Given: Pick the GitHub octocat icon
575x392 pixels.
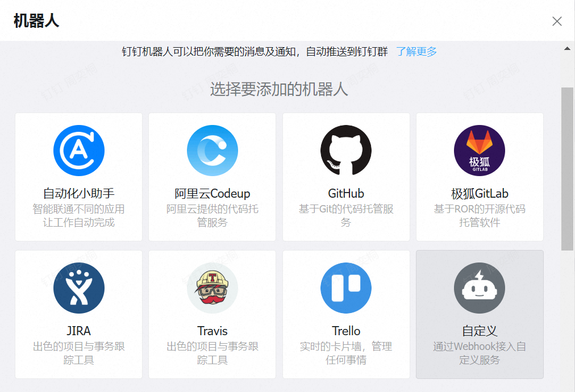Looking at the screenshot, I should 346,151.
